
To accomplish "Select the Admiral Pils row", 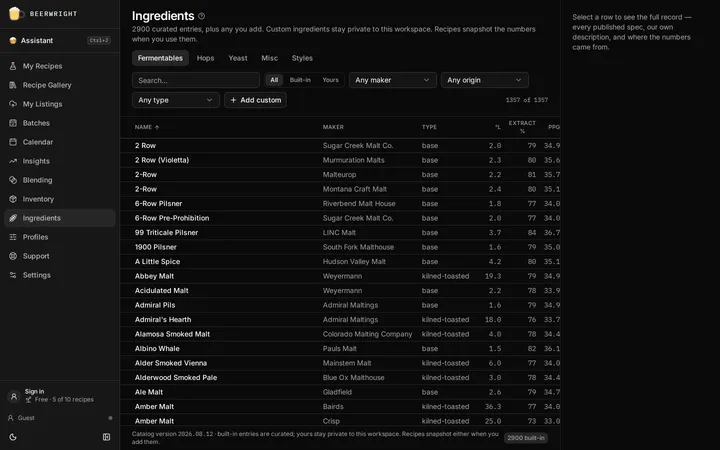I will coord(340,305).
